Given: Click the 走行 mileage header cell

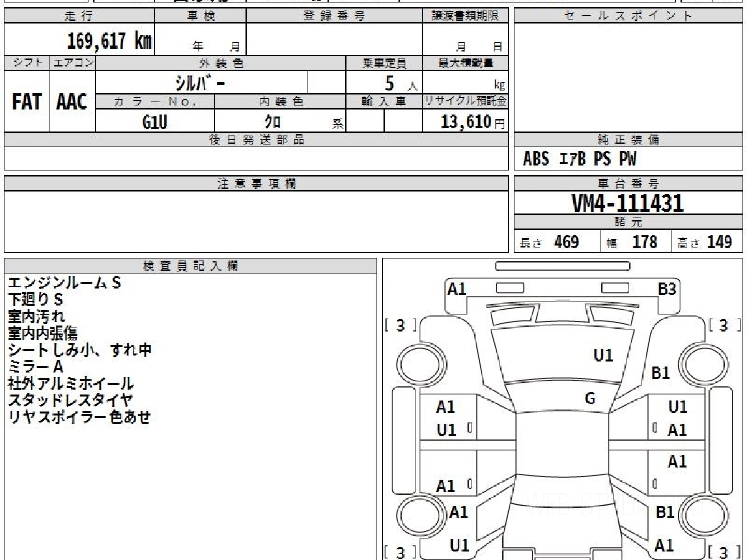Looking at the screenshot, I should pos(78,16).
